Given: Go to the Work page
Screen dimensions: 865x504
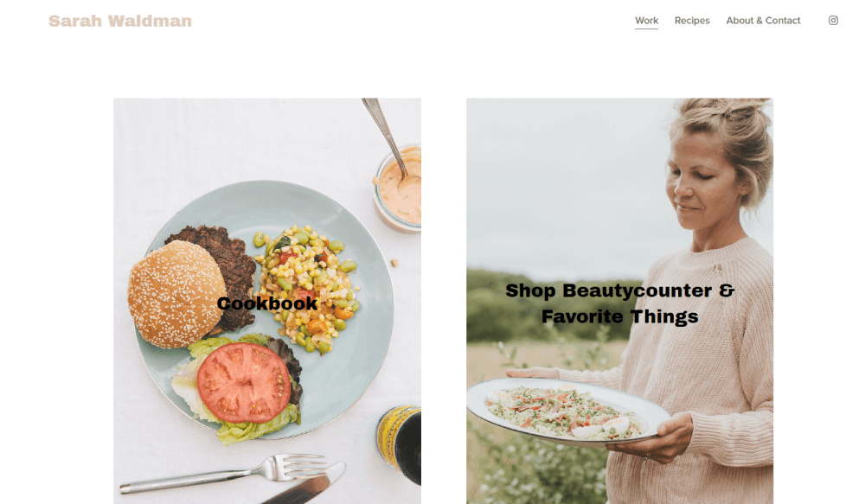Looking at the screenshot, I should (646, 21).
